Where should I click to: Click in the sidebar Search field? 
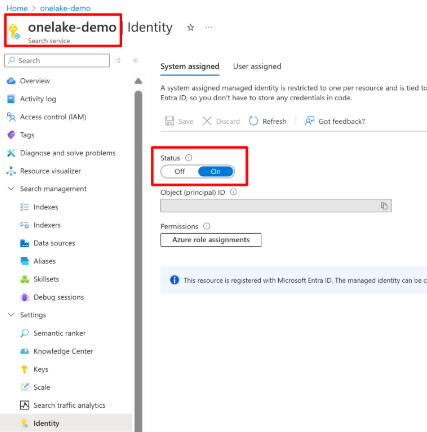coord(57,60)
